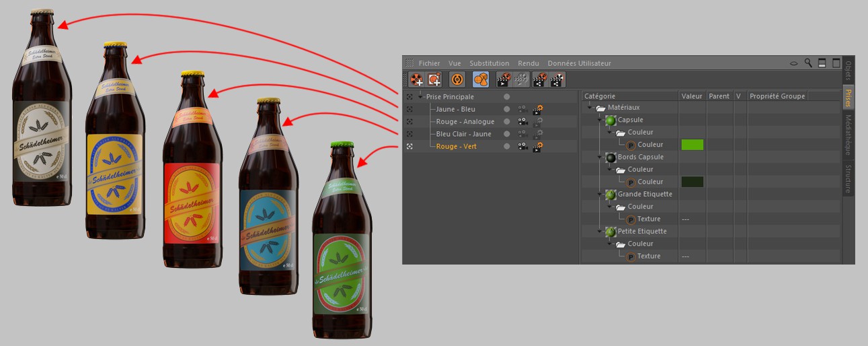The image size is (868, 346).
Task: Toggle the grey dot beside Prise Principale
Action: [506, 97]
